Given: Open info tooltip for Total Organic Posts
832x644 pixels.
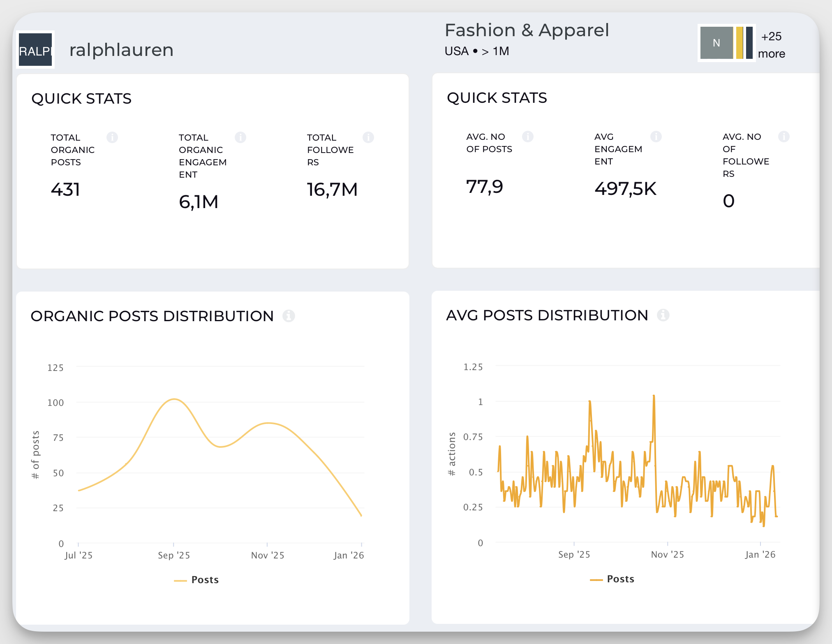Looking at the screenshot, I should tap(112, 137).
